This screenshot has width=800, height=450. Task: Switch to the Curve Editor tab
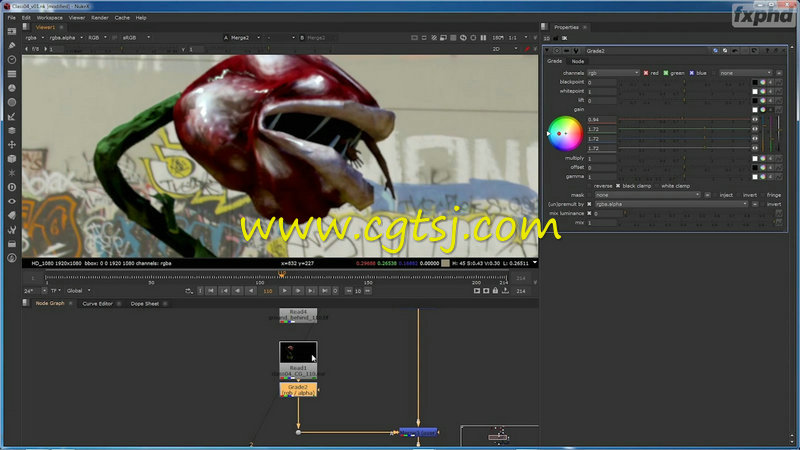coord(97,304)
